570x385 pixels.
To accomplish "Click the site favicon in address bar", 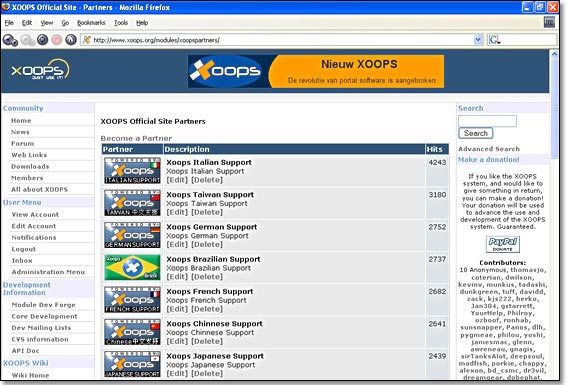I will click(x=87, y=40).
